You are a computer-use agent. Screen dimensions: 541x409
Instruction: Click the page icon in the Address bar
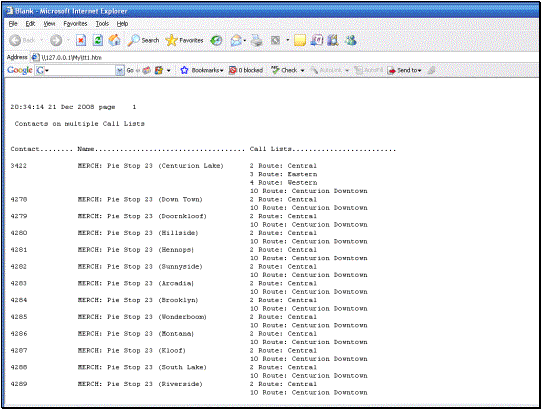[x=36, y=57]
